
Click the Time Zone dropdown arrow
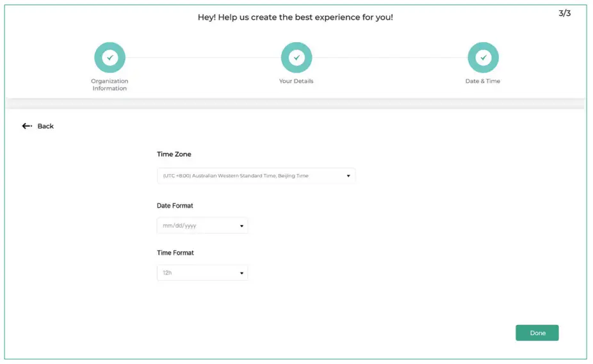(348, 175)
